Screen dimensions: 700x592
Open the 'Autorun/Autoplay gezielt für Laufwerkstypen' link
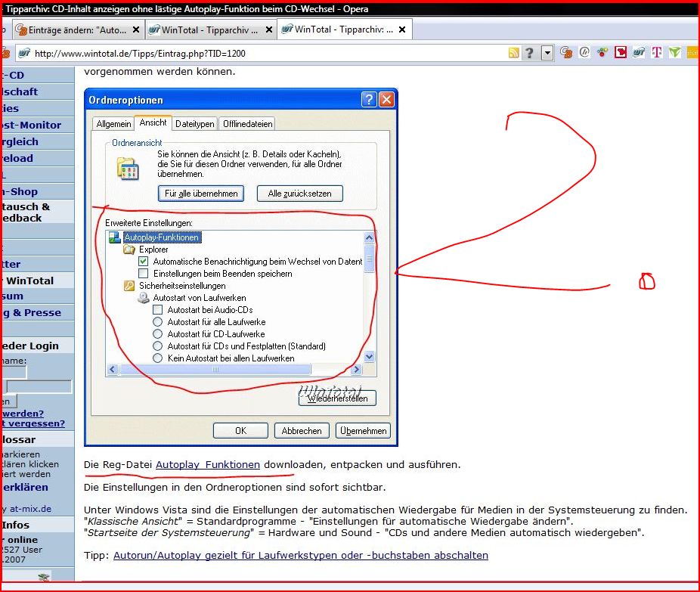click(300, 556)
